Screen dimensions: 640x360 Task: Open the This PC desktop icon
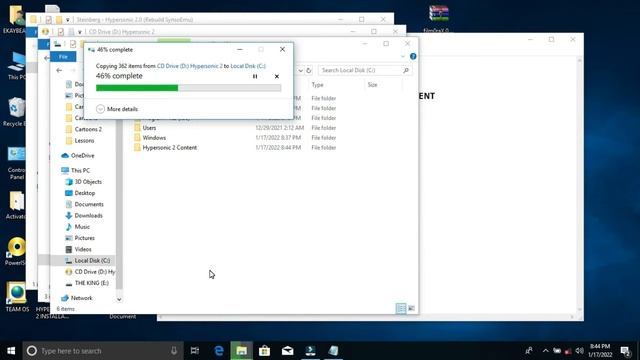point(16,65)
